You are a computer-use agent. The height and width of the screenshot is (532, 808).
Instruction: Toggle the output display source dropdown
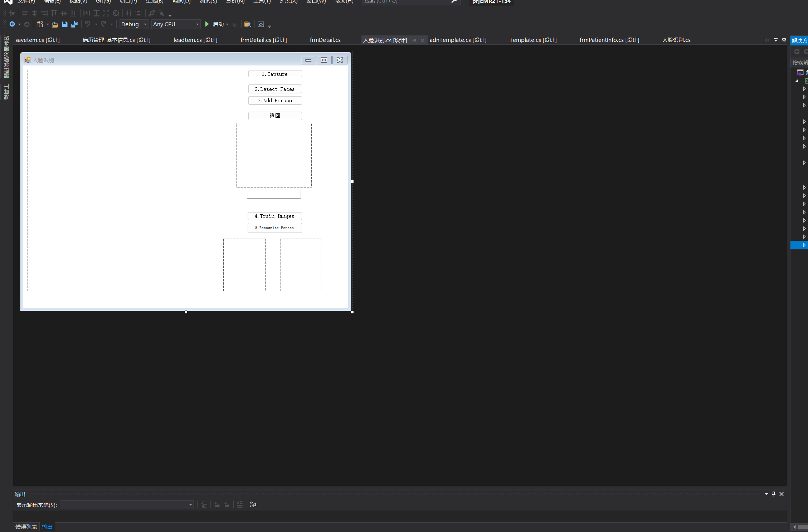tap(189, 505)
